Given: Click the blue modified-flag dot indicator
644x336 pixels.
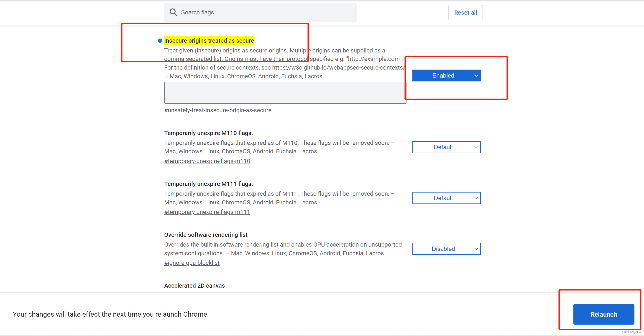Looking at the screenshot, I should coord(160,41).
